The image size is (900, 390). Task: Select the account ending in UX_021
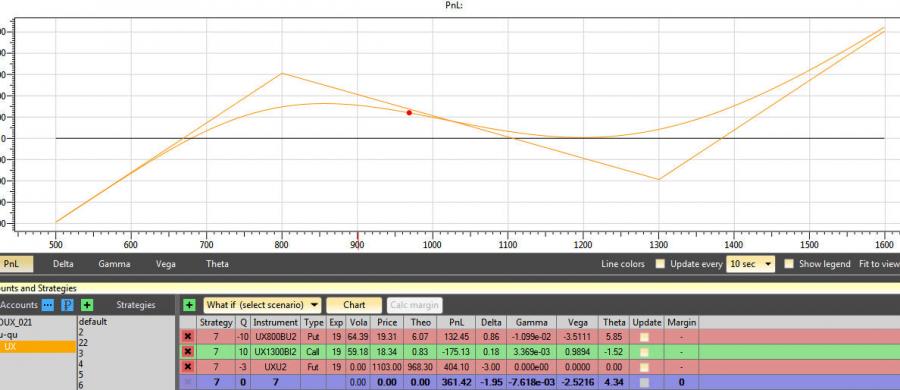[x=38, y=323]
